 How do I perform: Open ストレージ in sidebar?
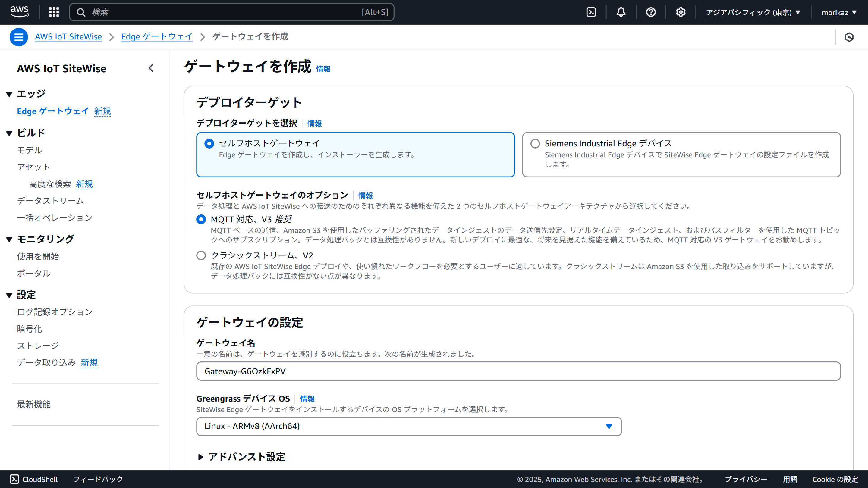click(38, 346)
